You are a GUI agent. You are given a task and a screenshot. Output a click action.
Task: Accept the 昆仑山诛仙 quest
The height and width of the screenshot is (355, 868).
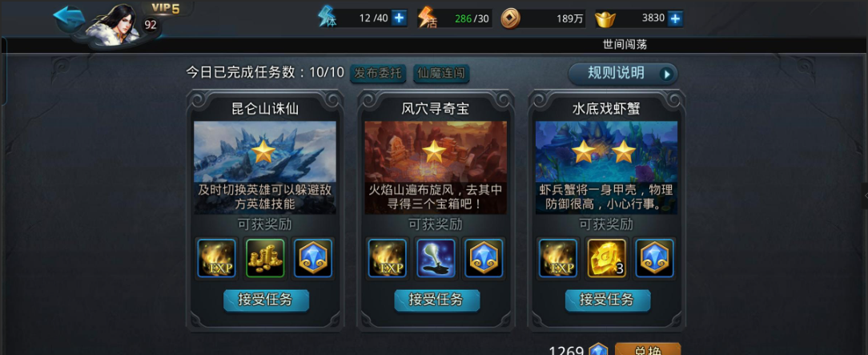(x=267, y=301)
